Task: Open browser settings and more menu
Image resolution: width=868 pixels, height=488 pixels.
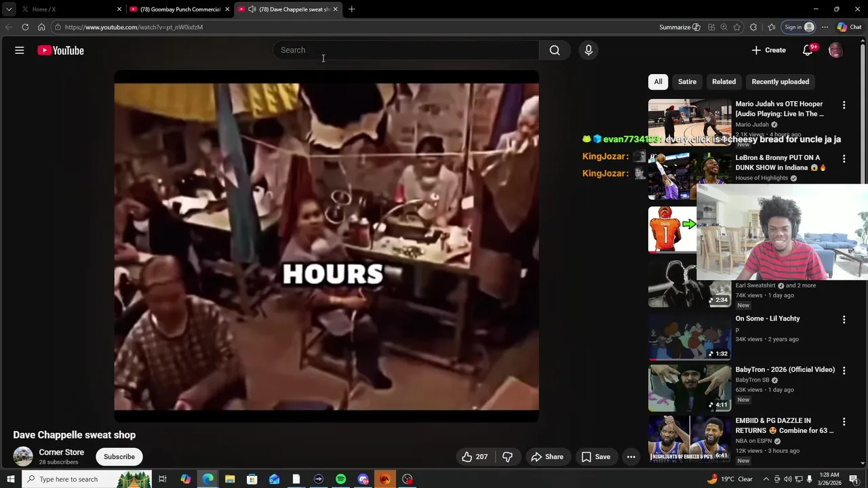Action: coord(825,27)
